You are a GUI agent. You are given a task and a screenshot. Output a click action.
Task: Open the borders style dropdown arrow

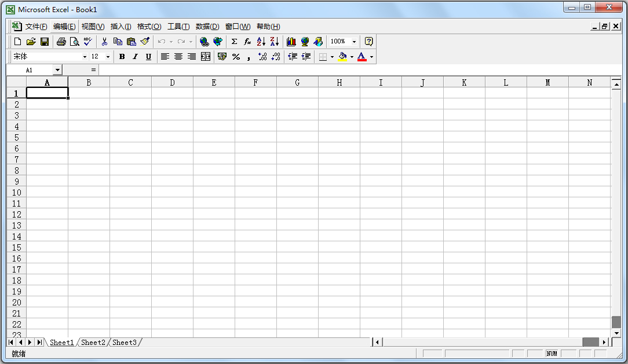(332, 57)
